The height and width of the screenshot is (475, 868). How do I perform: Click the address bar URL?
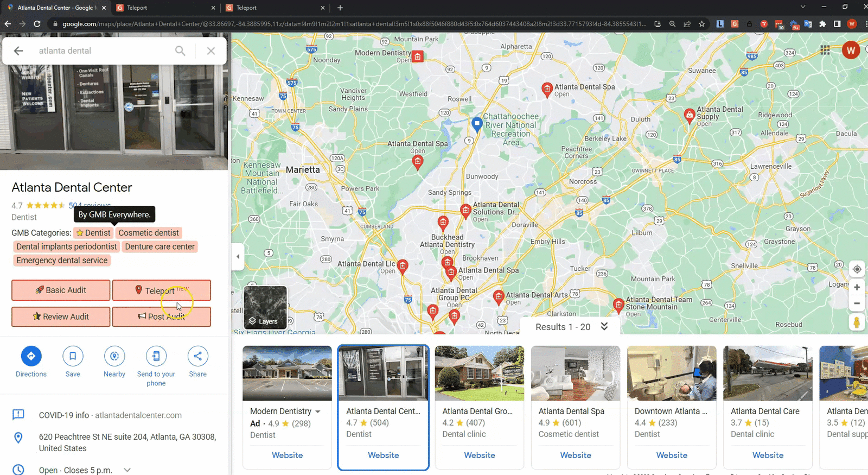[354, 24]
